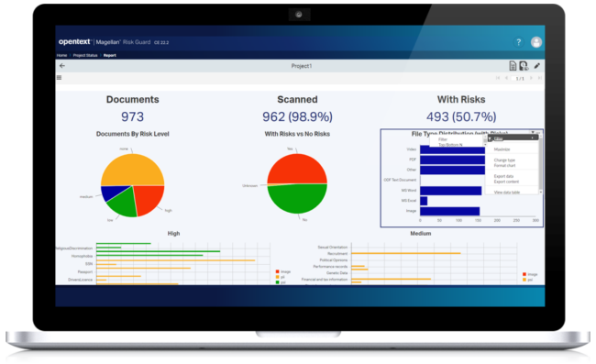Click the 'Medium' chart heading
The width and height of the screenshot is (596, 364).
pyautogui.click(x=420, y=233)
